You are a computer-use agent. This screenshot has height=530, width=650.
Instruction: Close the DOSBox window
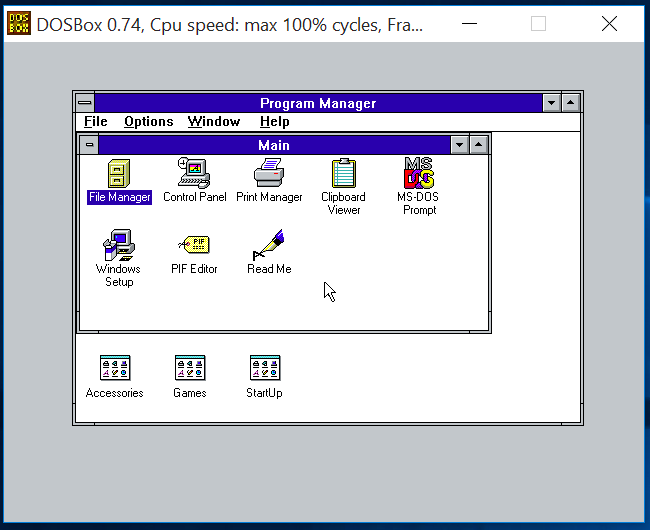(609, 24)
